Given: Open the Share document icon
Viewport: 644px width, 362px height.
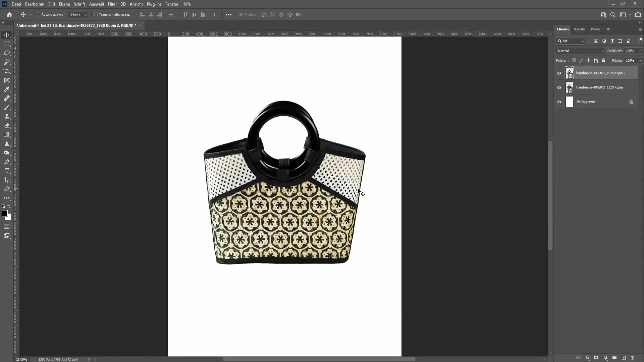Looking at the screenshot, I should [638, 14].
